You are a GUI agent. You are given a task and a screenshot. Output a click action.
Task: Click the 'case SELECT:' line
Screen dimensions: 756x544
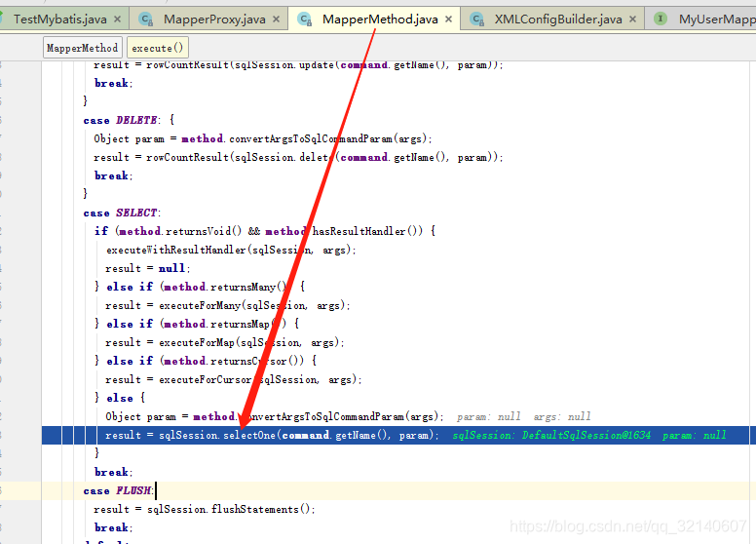pos(122,213)
